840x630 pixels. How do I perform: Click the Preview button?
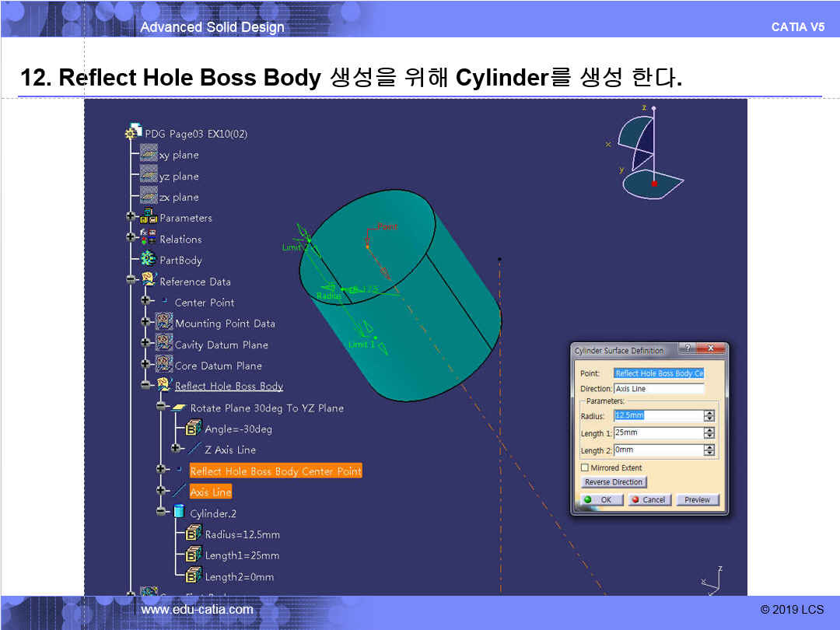tap(697, 499)
